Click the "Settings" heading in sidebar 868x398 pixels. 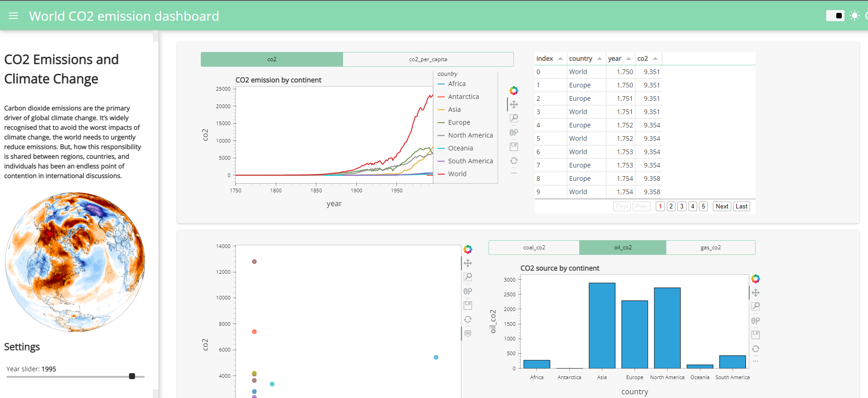(x=22, y=347)
